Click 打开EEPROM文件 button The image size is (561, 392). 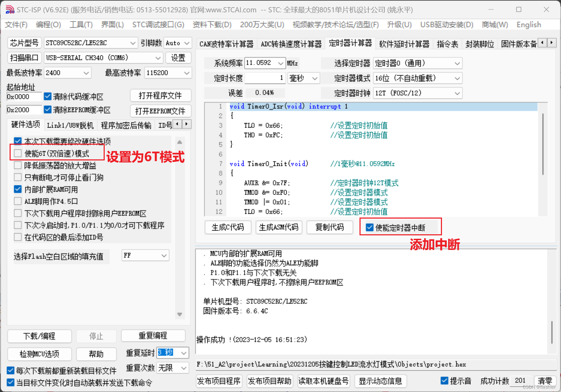click(160, 111)
